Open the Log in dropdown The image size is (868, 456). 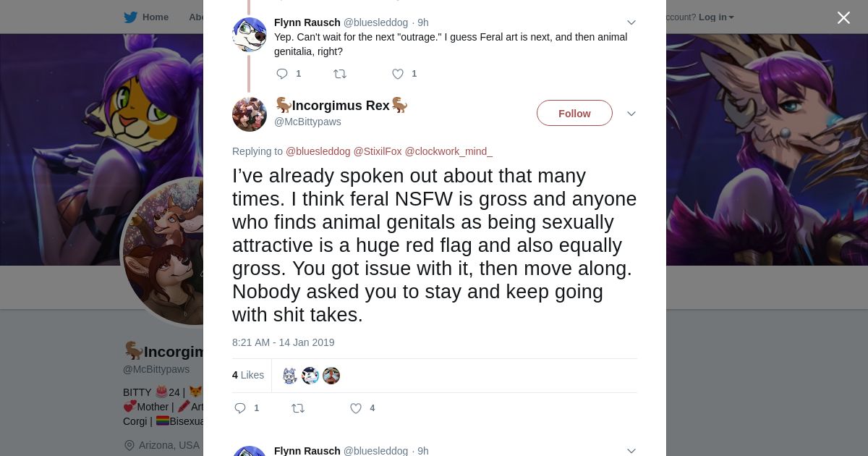coord(715,17)
